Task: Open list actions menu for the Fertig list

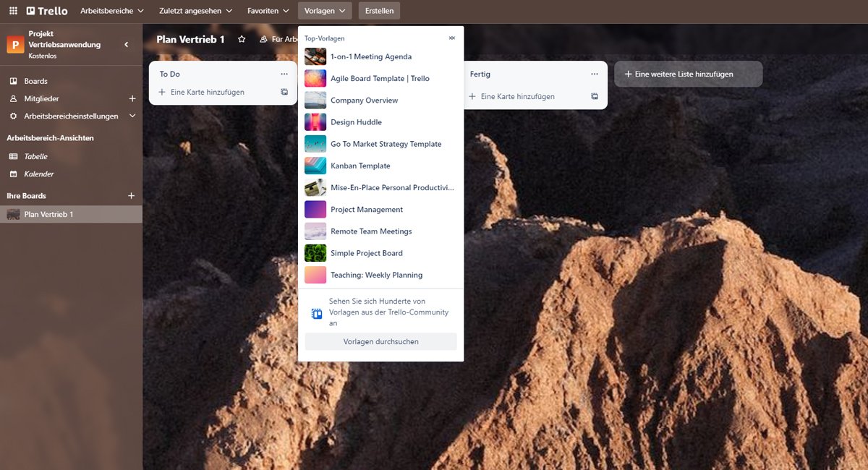Action: click(x=595, y=74)
